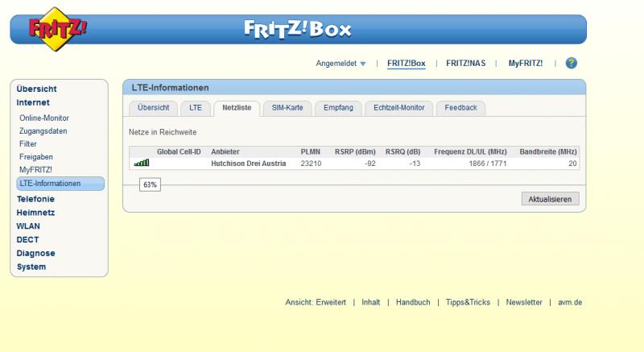Open MyFRITZ! in the sidebar submenu

pyautogui.click(x=35, y=170)
